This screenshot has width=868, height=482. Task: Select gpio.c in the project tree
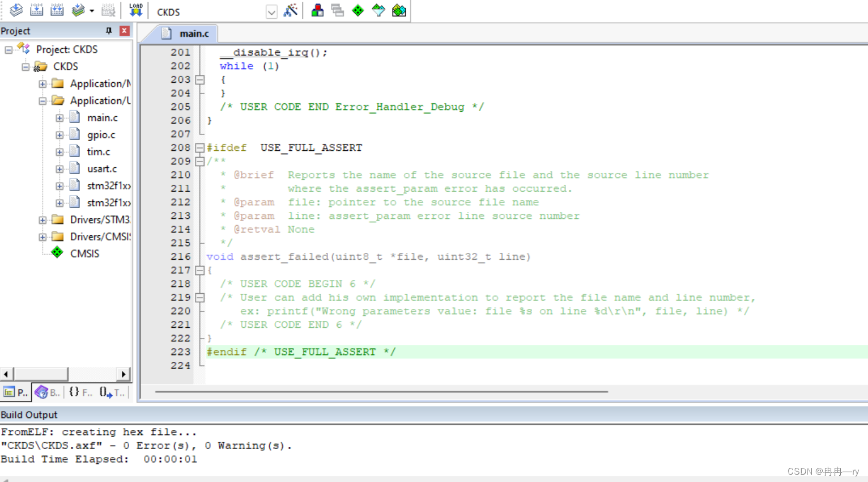(x=101, y=134)
